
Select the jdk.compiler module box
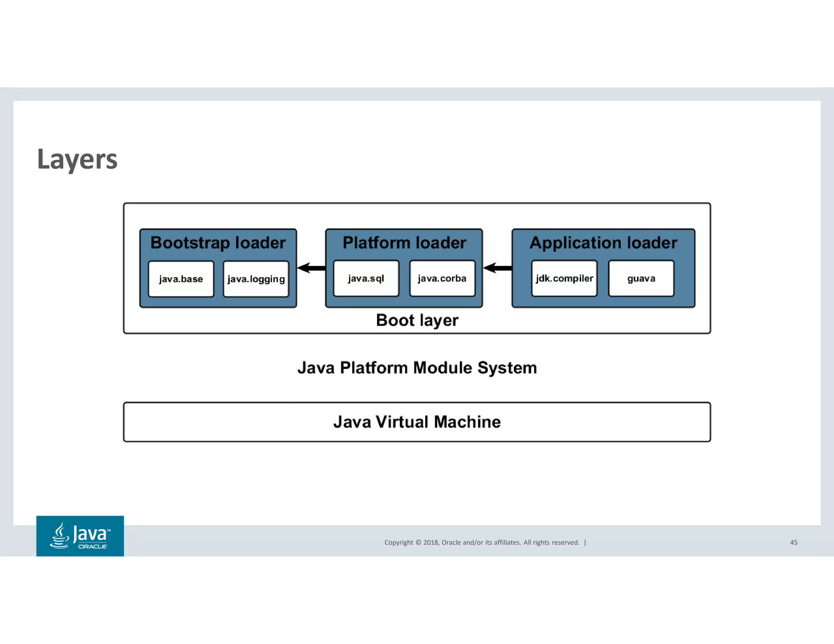click(564, 278)
